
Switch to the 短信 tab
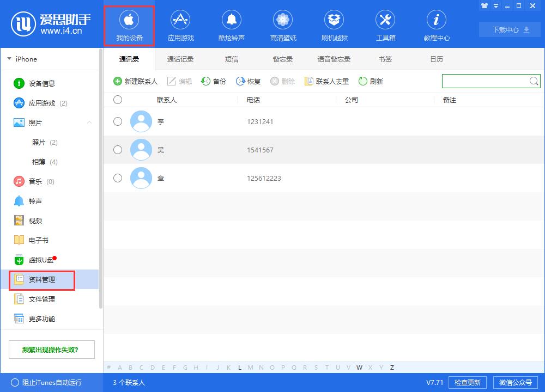coord(231,59)
